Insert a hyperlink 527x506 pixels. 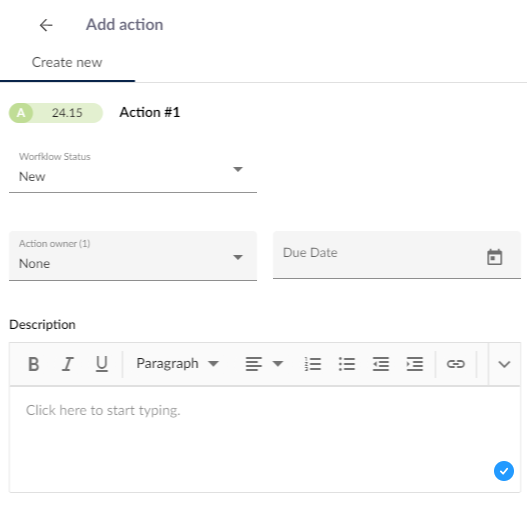(x=456, y=364)
